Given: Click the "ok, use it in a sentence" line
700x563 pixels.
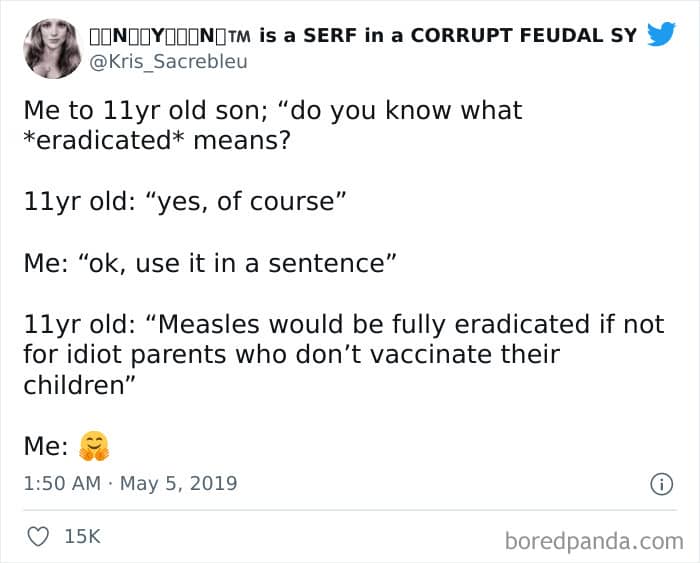Looking at the screenshot, I should (210, 263).
